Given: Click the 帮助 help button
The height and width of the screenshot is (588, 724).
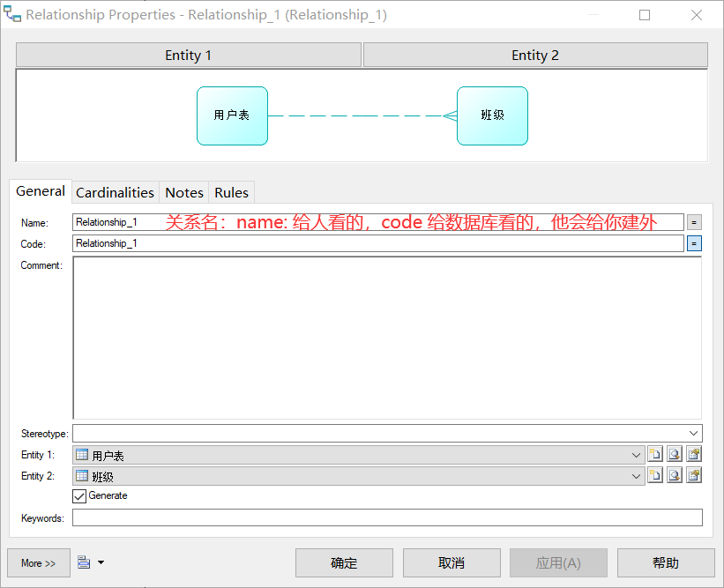Looking at the screenshot, I should 666,562.
